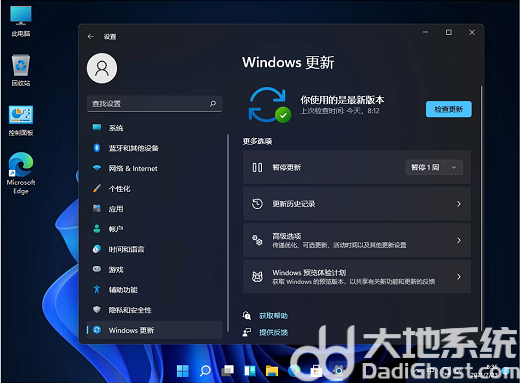
Task: Focus the 查找设置 search field
Action: 154,104
